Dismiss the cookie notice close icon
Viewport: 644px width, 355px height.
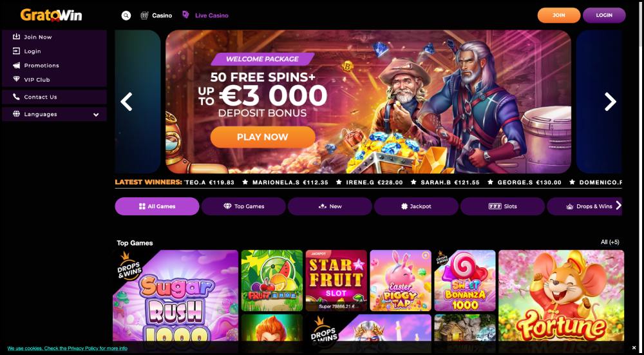click(x=633, y=349)
